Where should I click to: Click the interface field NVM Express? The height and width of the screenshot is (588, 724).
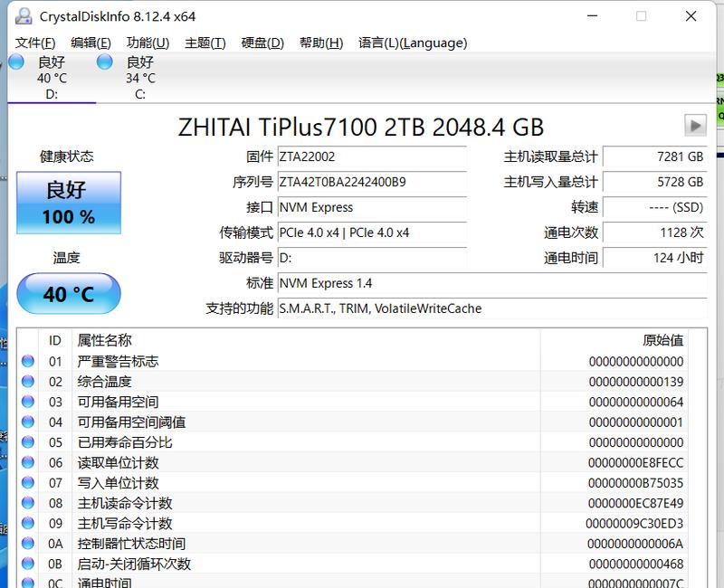click(x=372, y=207)
